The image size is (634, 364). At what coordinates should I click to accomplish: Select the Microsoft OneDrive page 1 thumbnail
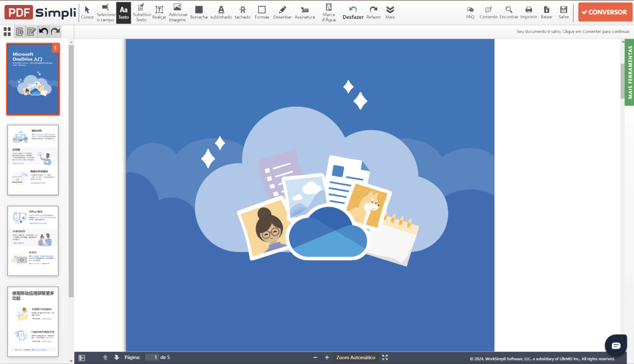click(x=33, y=79)
